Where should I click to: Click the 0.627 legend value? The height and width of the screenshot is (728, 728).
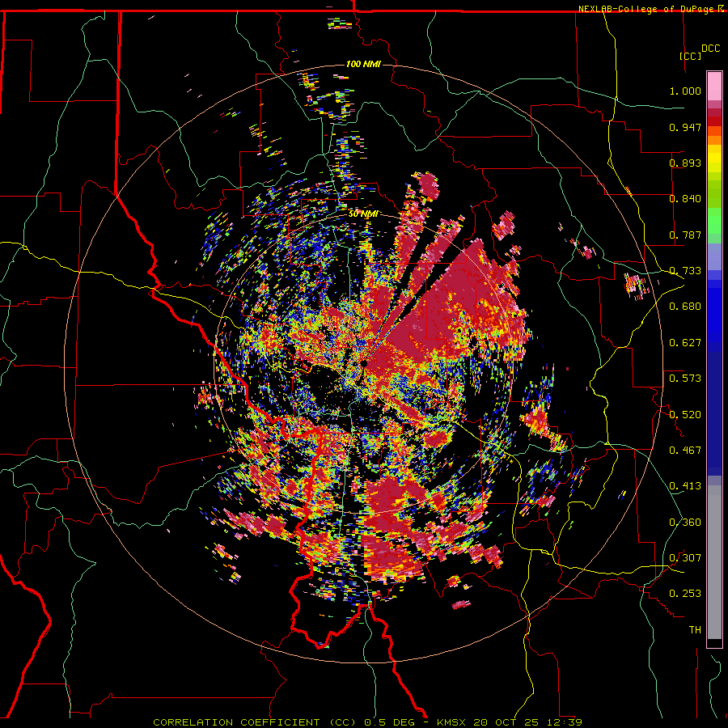click(x=685, y=343)
